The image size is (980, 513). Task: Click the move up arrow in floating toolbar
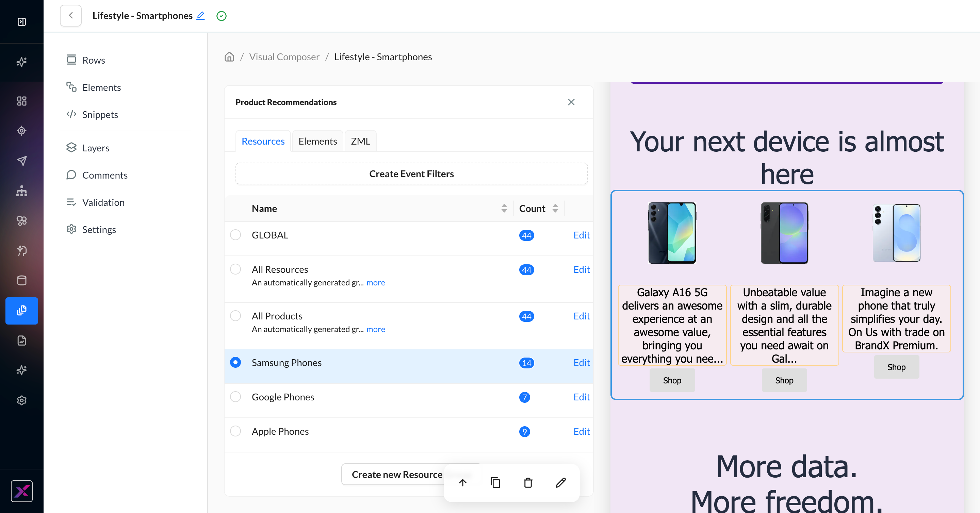point(463,483)
